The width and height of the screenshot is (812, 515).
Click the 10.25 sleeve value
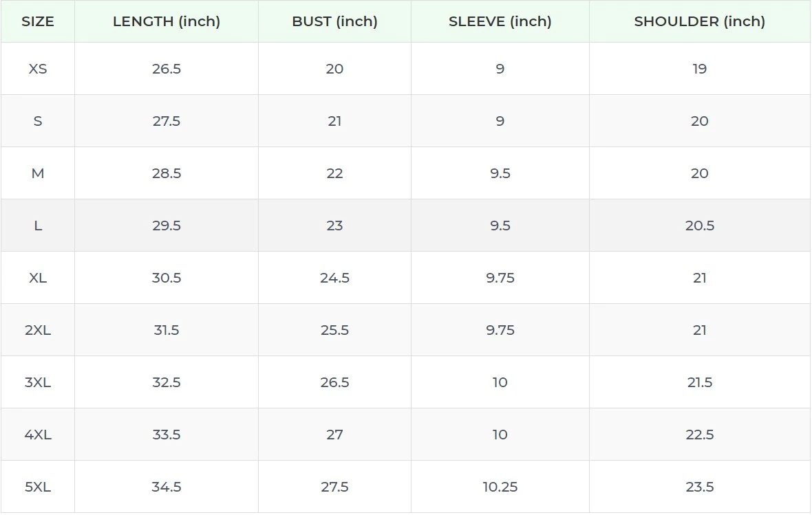(x=500, y=487)
